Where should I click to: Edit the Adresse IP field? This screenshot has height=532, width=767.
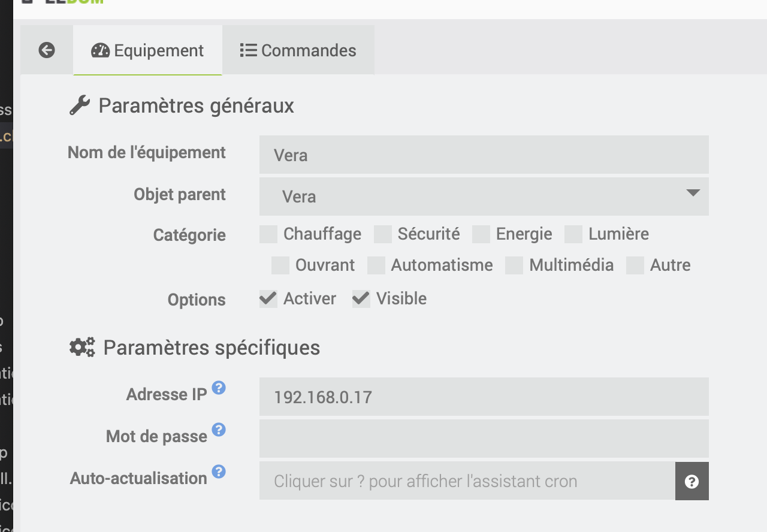[484, 397]
